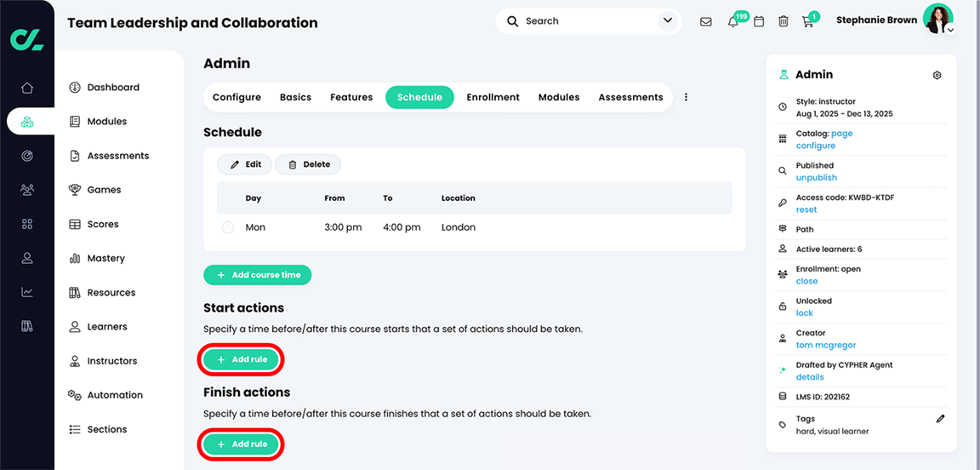Open the shopping cart icon
The image size is (980, 470).
point(807,21)
